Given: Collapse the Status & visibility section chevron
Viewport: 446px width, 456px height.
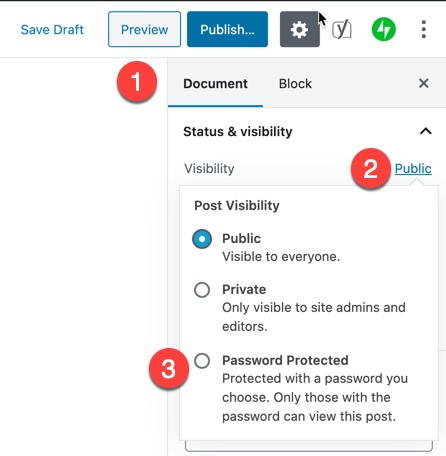Looking at the screenshot, I should click(x=425, y=131).
